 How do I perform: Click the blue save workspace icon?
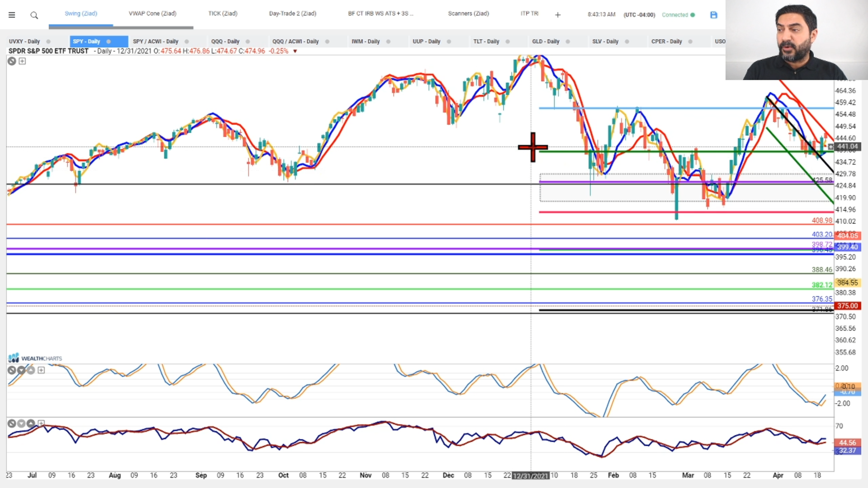pyautogui.click(x=714, y=15)
